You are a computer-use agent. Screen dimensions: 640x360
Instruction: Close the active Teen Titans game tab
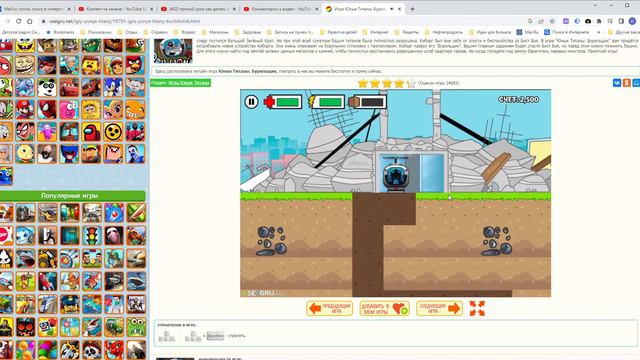[400, 9]
